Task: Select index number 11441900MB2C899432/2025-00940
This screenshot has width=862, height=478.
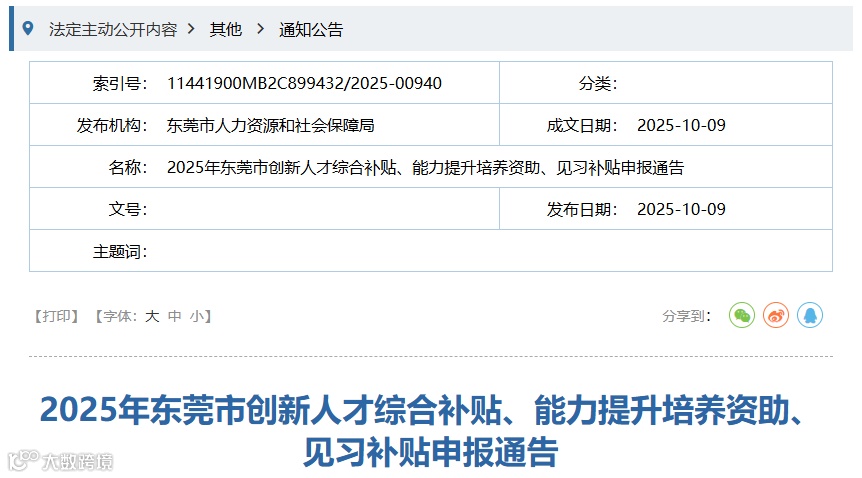Action: [x=304, y=83]
